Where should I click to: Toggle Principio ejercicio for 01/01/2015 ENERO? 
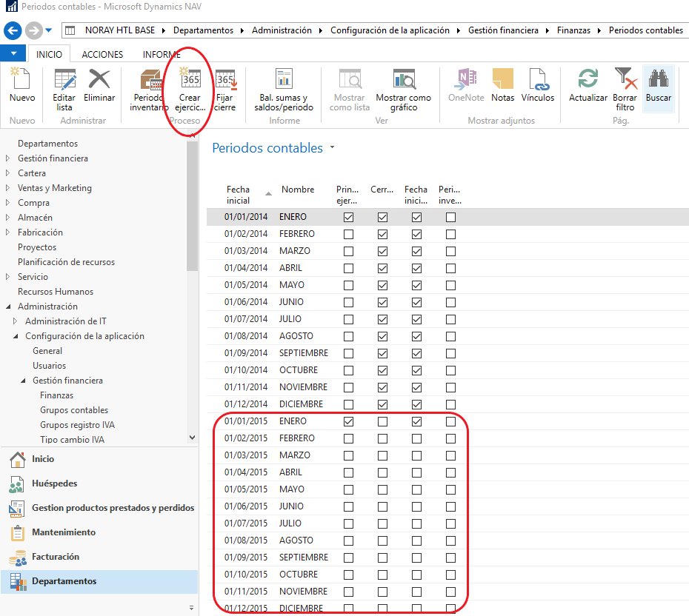(x=348, y=421)
